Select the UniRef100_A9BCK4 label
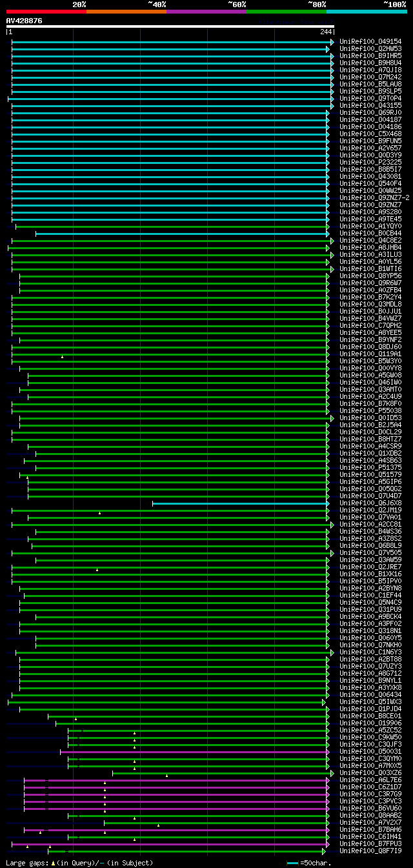This screenshot has width=413, height=868. 370,617
